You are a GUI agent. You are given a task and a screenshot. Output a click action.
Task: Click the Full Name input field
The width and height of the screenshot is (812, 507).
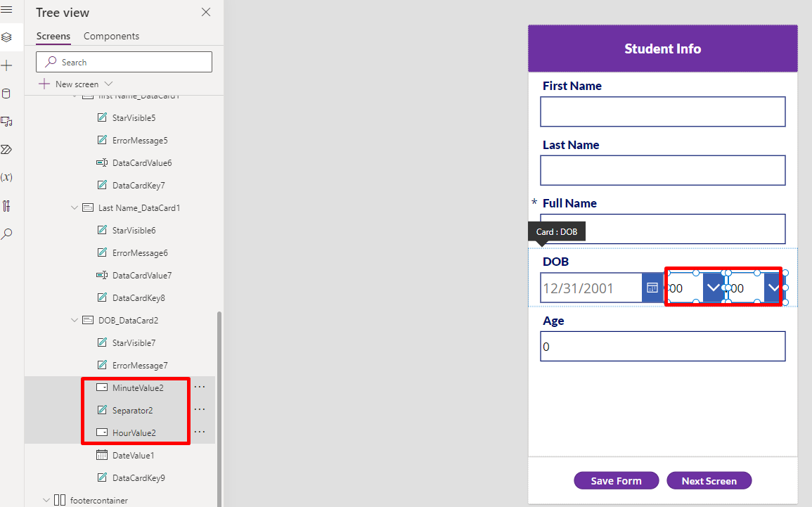(x=662, y=229)
